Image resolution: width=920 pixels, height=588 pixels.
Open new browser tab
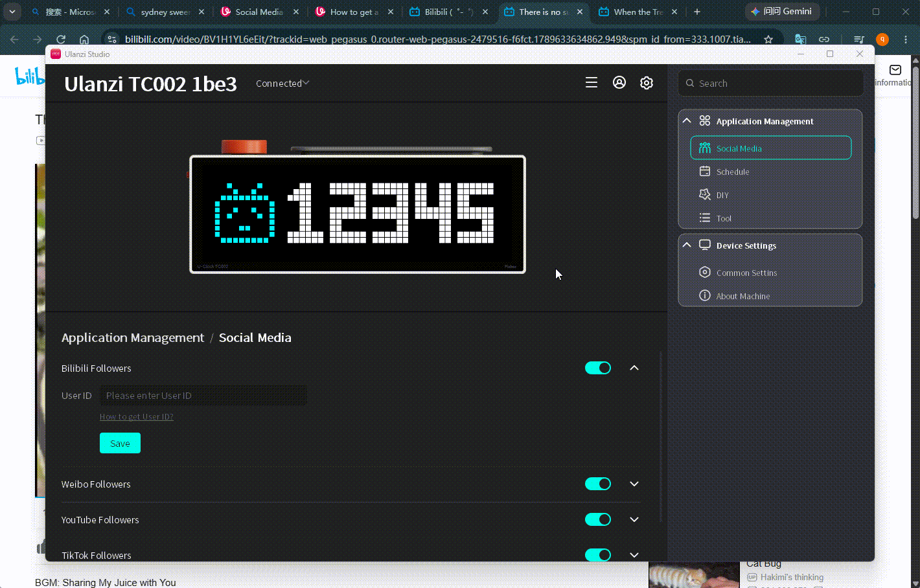point(697,12)
